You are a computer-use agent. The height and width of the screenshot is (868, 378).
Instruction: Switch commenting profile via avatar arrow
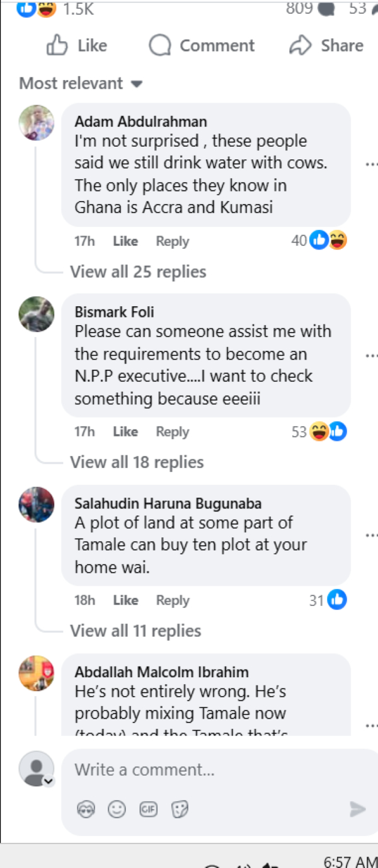pos(49,782)
